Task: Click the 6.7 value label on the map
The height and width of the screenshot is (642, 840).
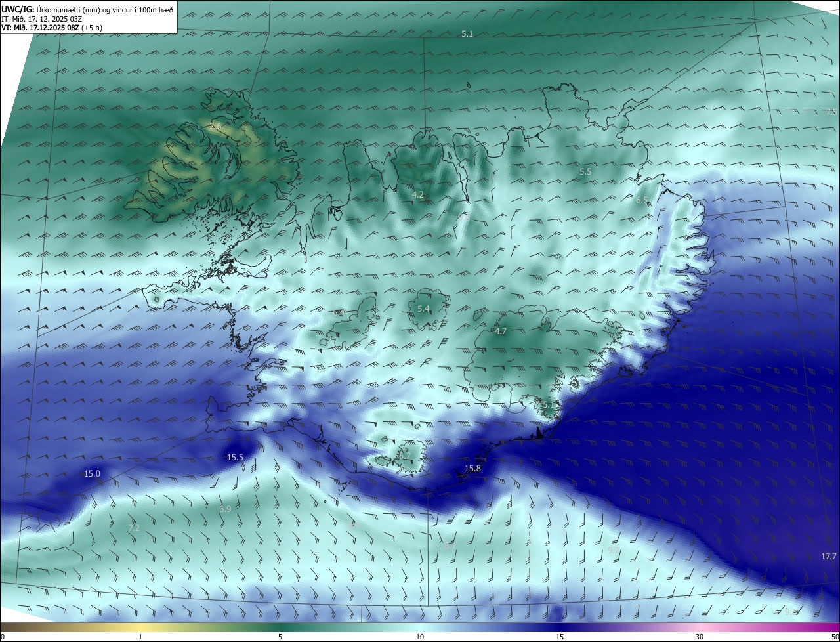Action: coord(404,456)
